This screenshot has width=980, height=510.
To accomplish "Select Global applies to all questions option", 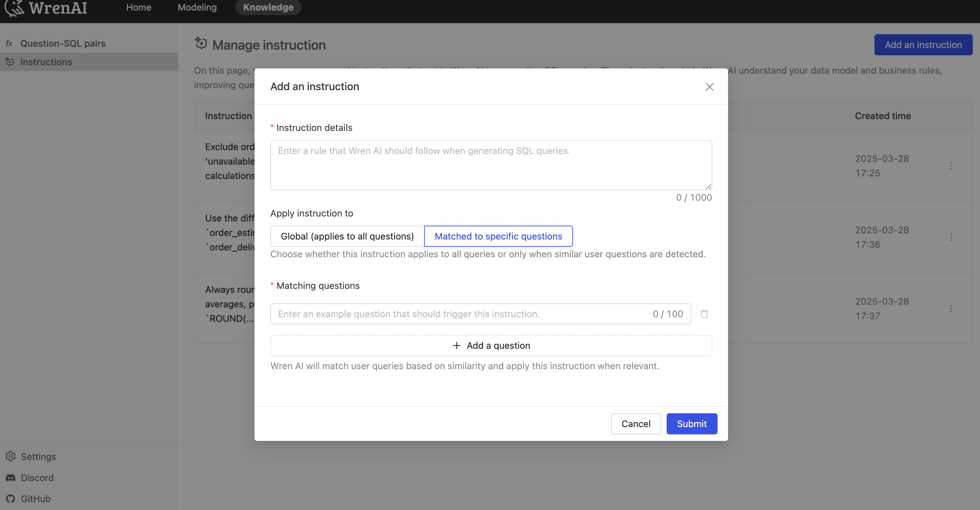I will [347, 236].
